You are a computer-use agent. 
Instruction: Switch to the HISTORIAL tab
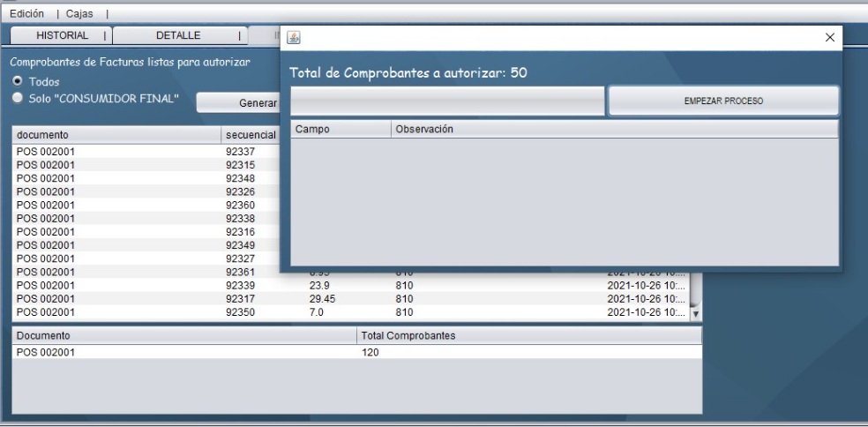coord(62,35)
